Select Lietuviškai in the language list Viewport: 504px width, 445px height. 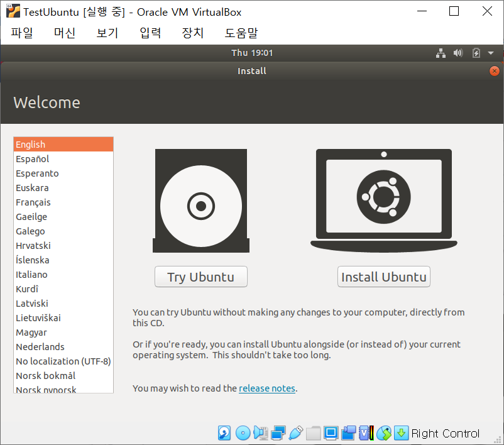click(x=63, y=318)
